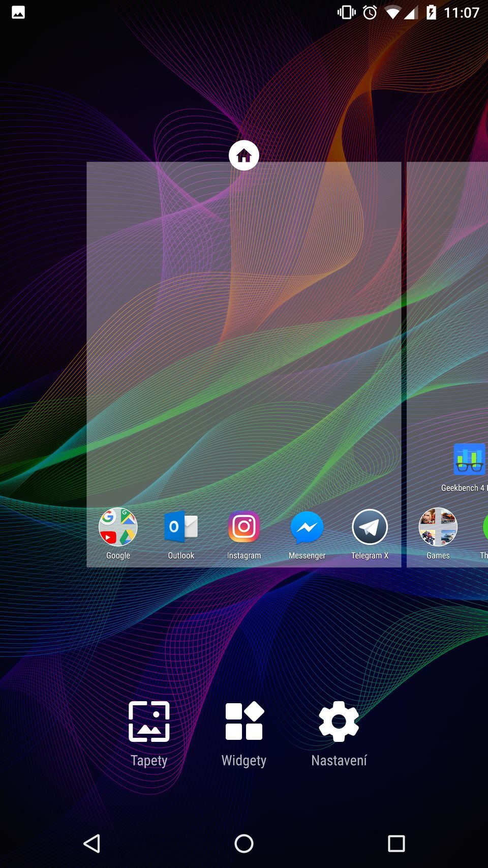Tap the cellular signal status icon

point(411,13)
